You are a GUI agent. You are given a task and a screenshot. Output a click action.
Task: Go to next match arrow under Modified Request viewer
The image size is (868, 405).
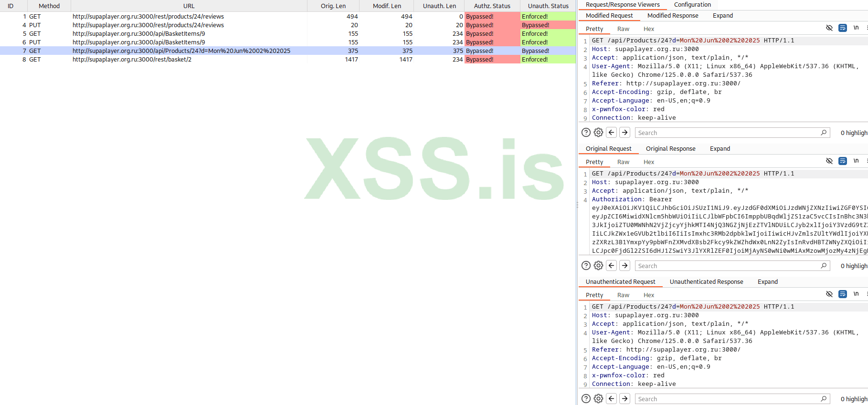625,133
